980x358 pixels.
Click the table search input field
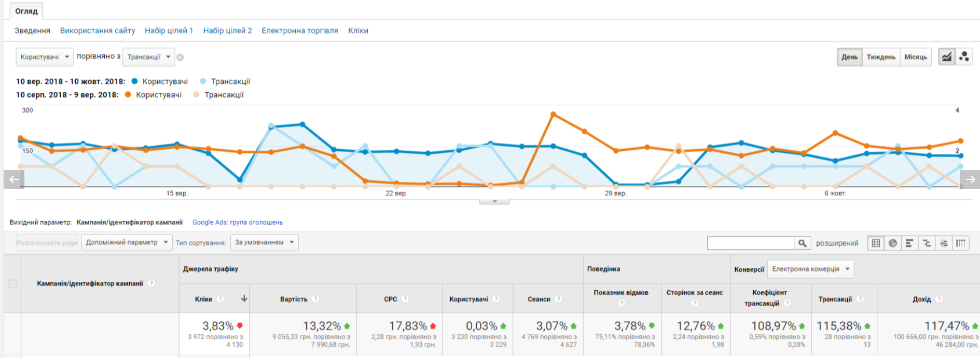click(751, 243)
